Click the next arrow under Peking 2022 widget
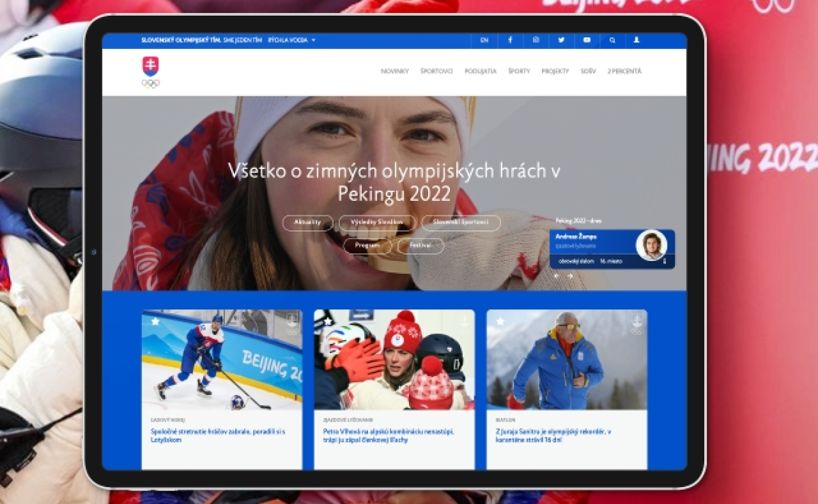 (570, 276)
